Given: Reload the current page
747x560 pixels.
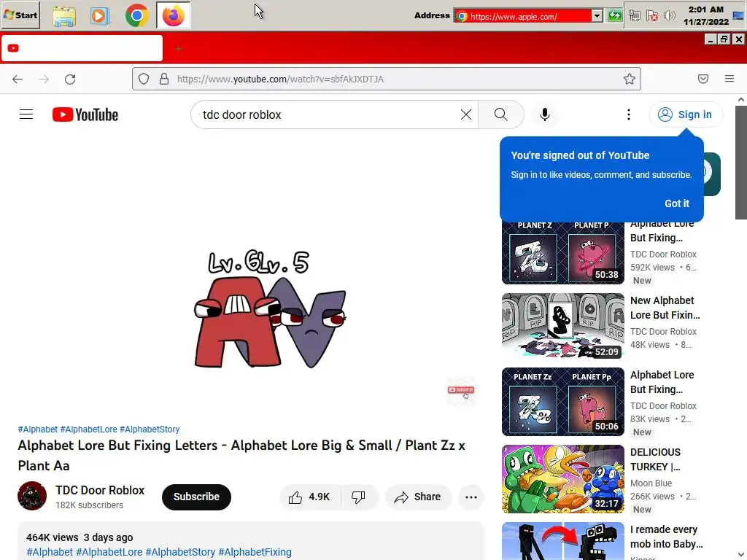Looking at the screenshot, I should 70,79.
